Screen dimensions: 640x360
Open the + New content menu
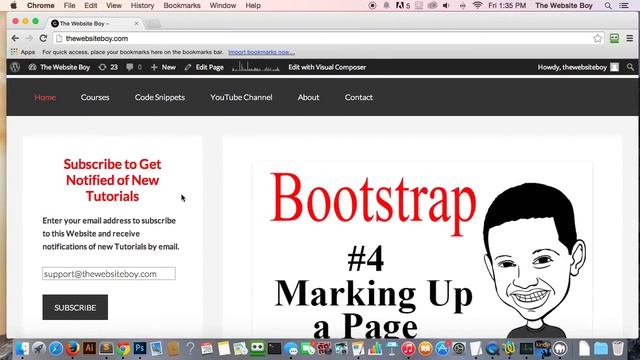pyautogui.click(x=163, y=67)
